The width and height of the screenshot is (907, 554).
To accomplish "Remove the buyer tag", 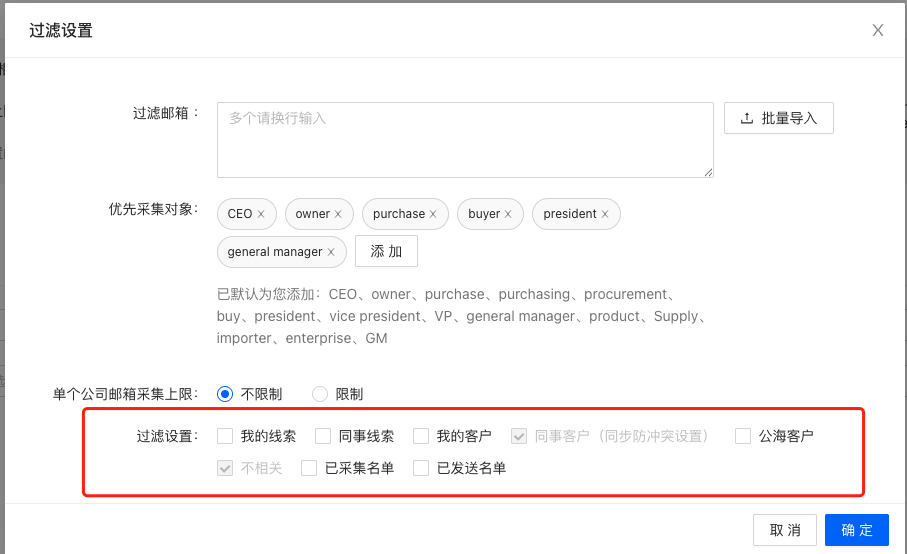I will [508, 214].
